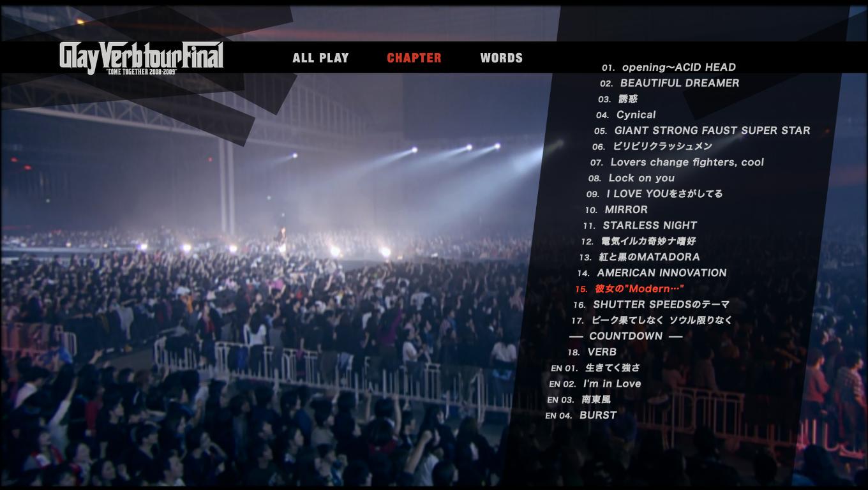Play chapter 08 Lock on you

click(631, 178)
